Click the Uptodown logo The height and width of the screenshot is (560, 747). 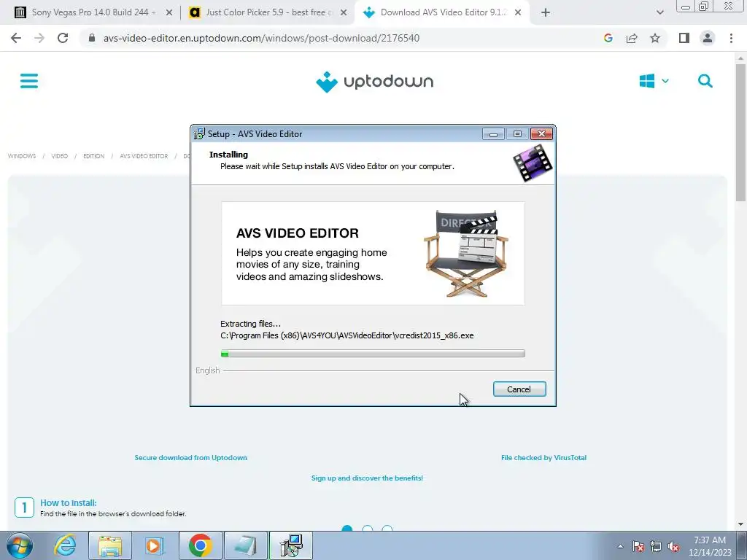click(374, 82)
